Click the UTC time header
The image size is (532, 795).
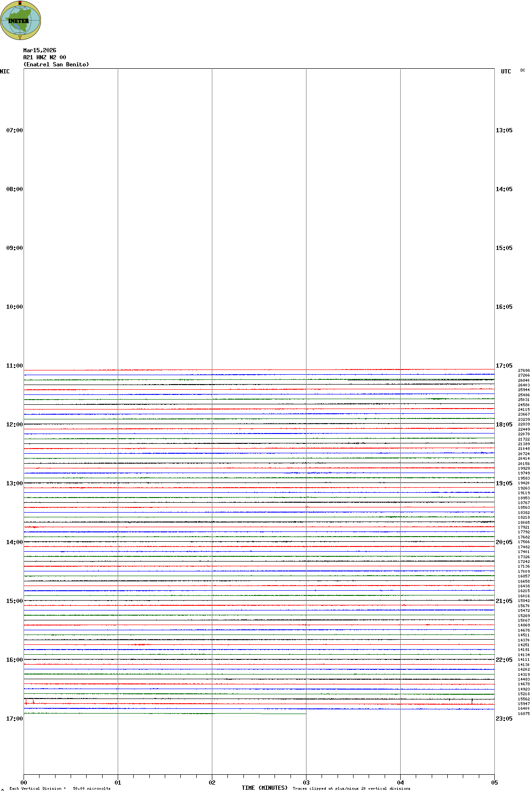coord(506,72)
